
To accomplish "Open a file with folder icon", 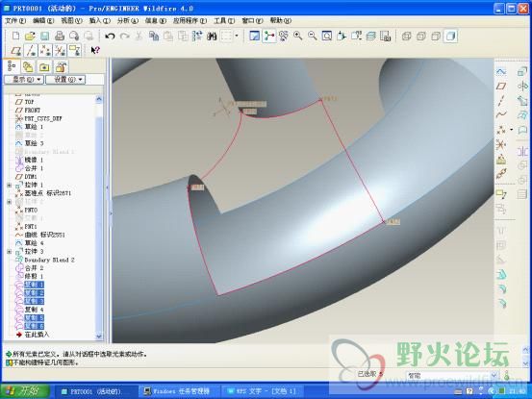I will [x=30, y=36].
